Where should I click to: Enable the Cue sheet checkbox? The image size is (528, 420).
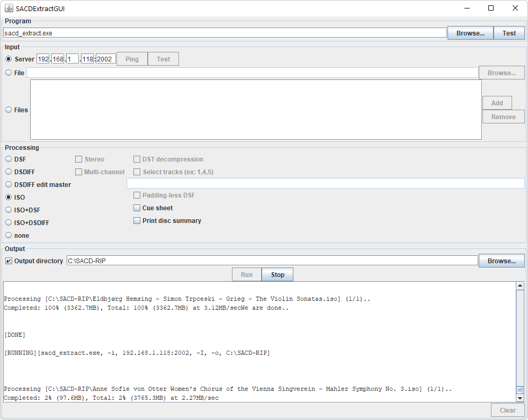click(137, 208)
